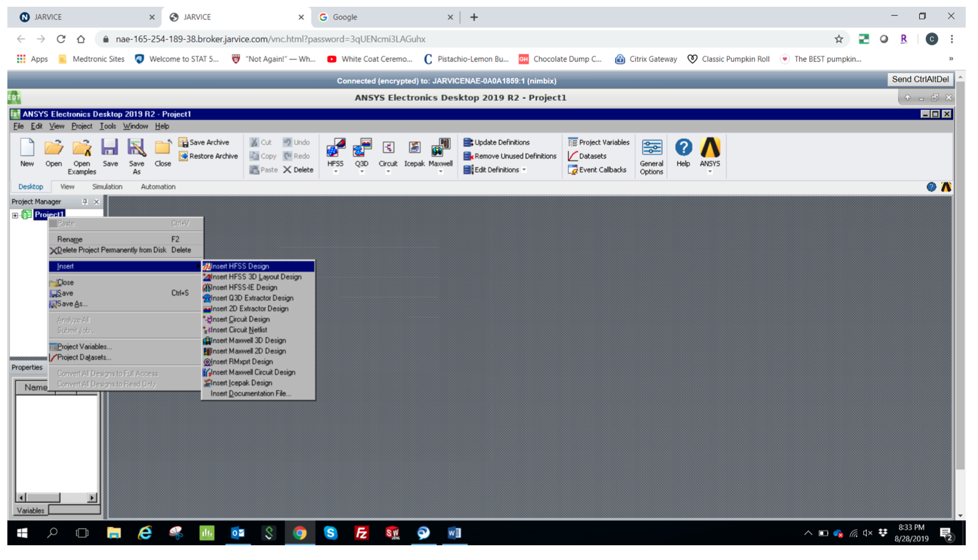This screenshot has height=560, width=978.
Task: Expand the HFSS dropdown arrow
Action: [335, 172]
